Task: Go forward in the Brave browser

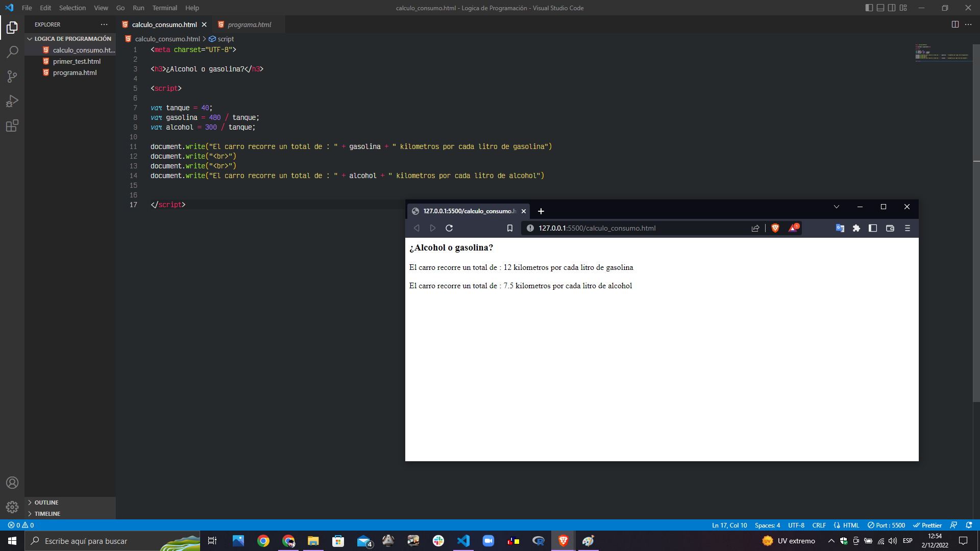Action: point(433,228)
